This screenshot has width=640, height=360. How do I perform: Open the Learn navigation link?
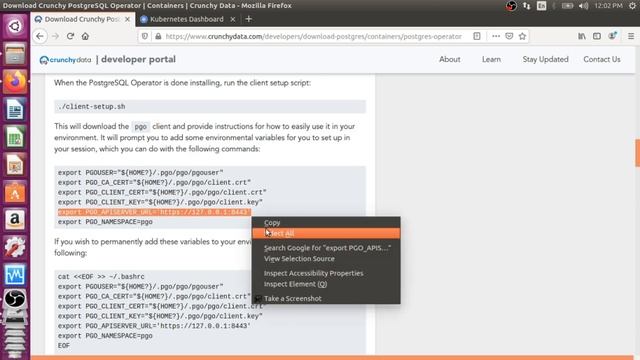click(x=491, y=59)
